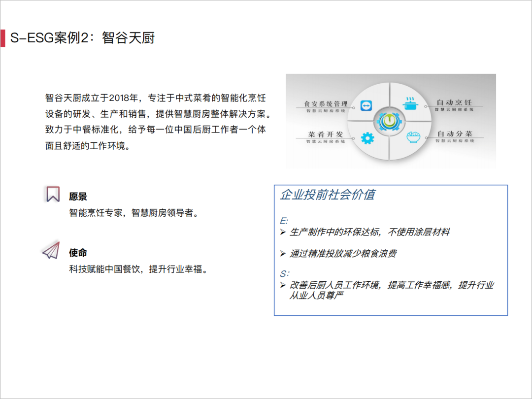Click the paragraph line starting 智谷天厨成立于2018年
Viewport: 532px width, 399px height.
click(155, 98)
